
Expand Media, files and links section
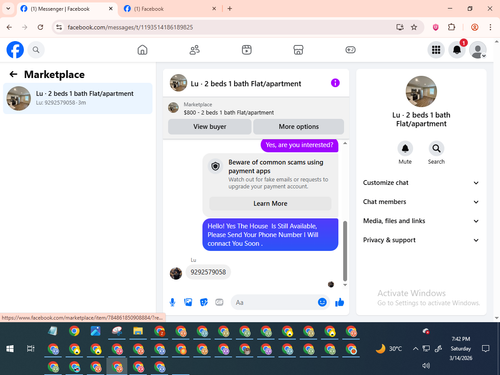click(x=421, y=221)
